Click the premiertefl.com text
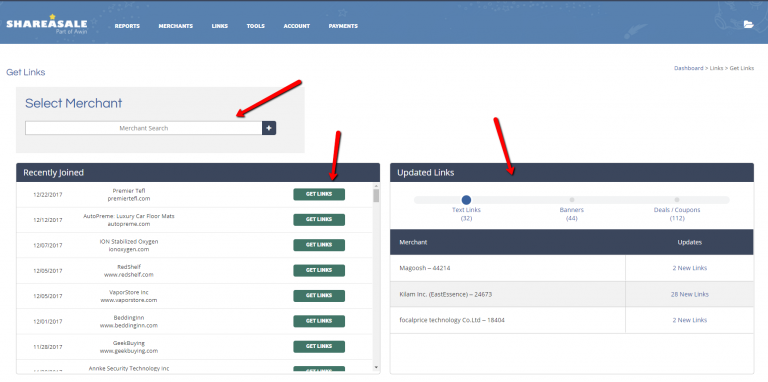This screenshot has height=382, width=768. [129, 199]
